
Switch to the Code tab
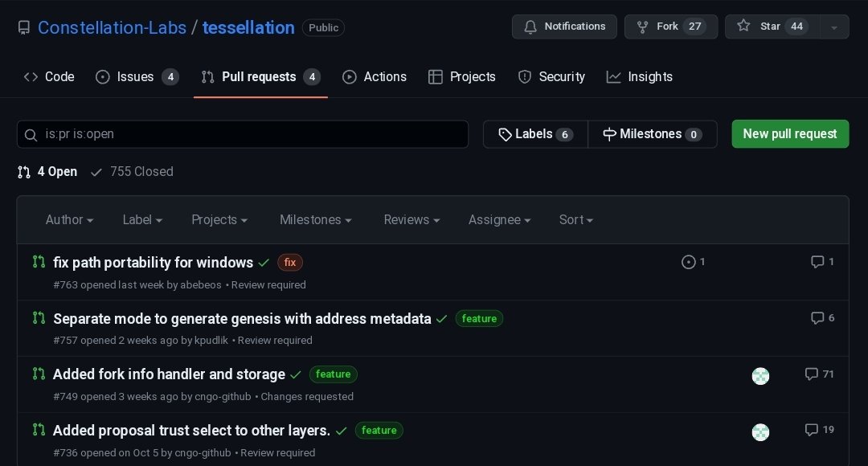[49, 77]
